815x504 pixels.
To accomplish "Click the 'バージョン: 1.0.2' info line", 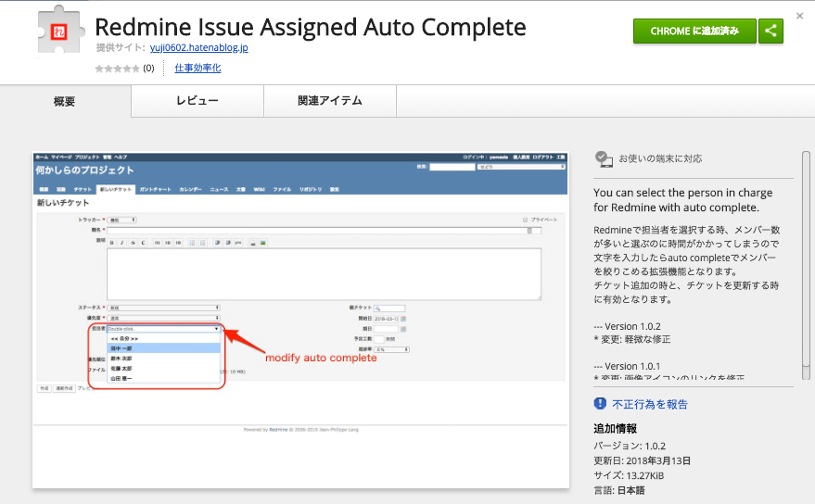I will pyautogui.click(x=630, y=446).
